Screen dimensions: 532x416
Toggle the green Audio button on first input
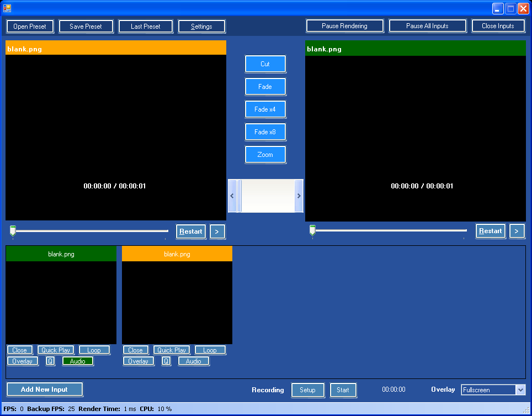[x=78, y=361]
